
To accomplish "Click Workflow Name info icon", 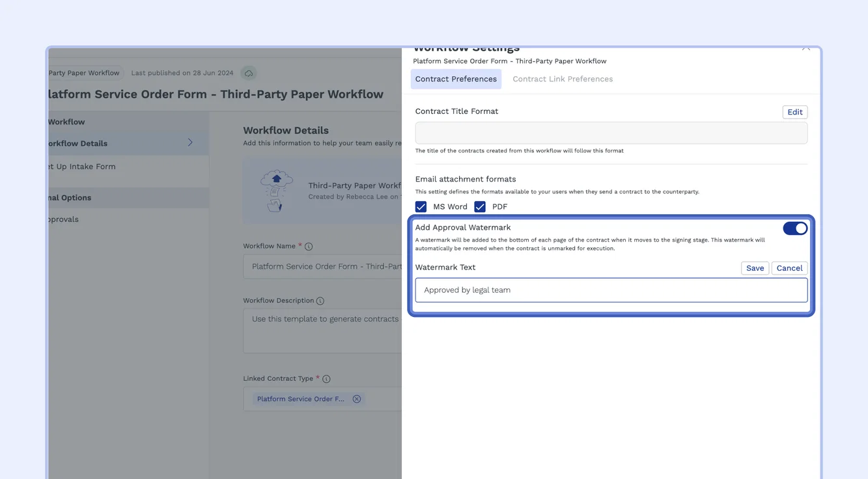I will coord(309,247).
